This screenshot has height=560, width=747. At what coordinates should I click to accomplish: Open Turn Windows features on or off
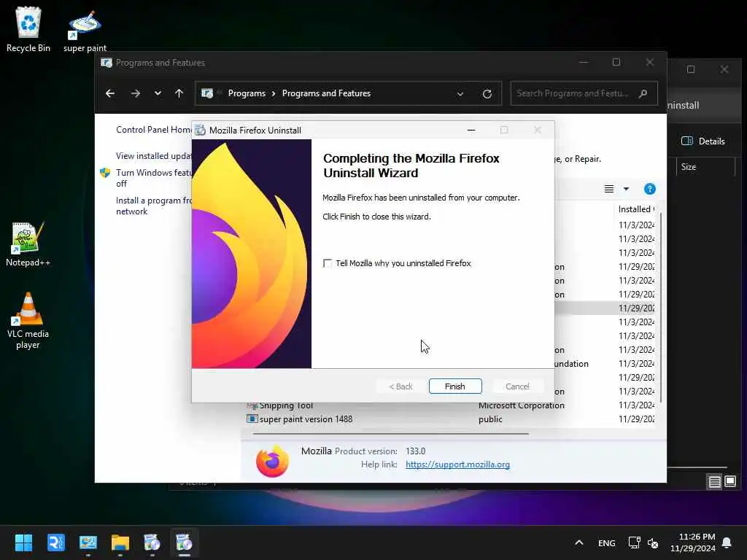153,178
